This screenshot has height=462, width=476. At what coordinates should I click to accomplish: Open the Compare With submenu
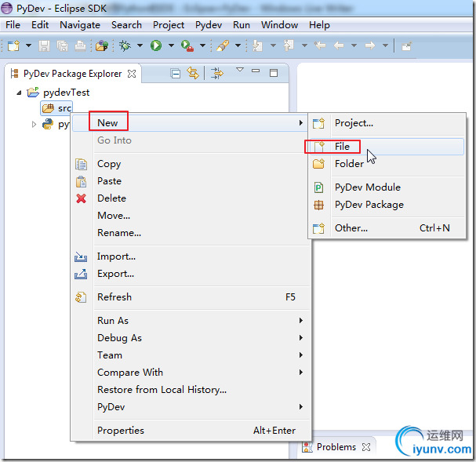point(190,373)
